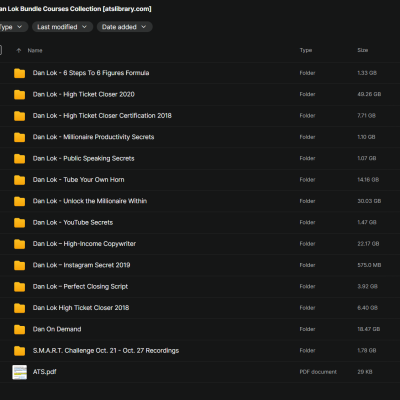
Task: Open Dan Lok - Unlock the Millionaire Within
Action: pyautogui.click(x=90, y=201)
